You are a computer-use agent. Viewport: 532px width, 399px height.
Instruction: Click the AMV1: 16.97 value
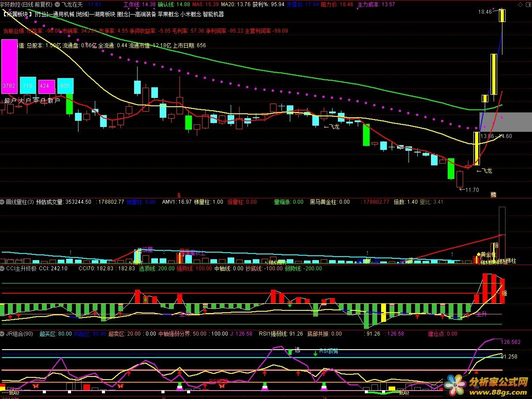click(177, 202)
